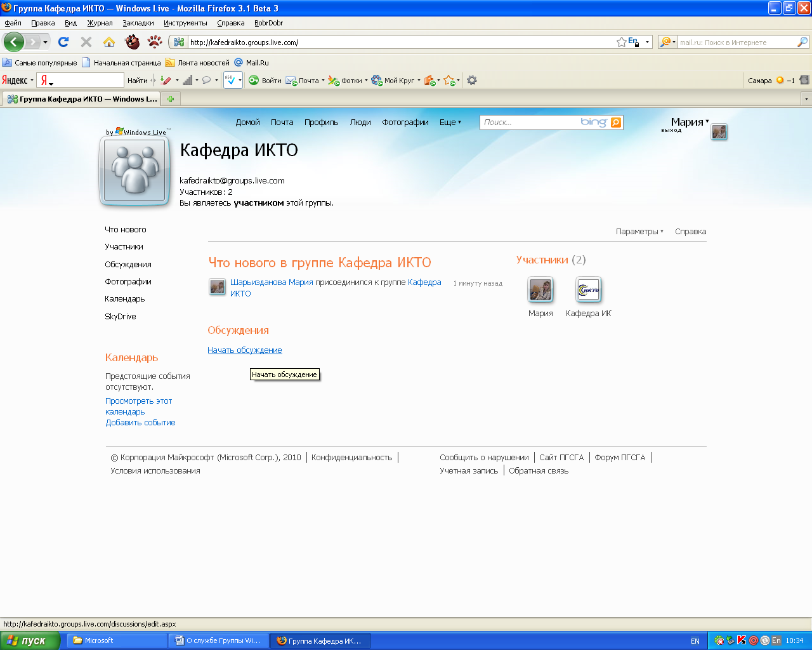Click the Yandex toolbar search field

coord(80,80)
